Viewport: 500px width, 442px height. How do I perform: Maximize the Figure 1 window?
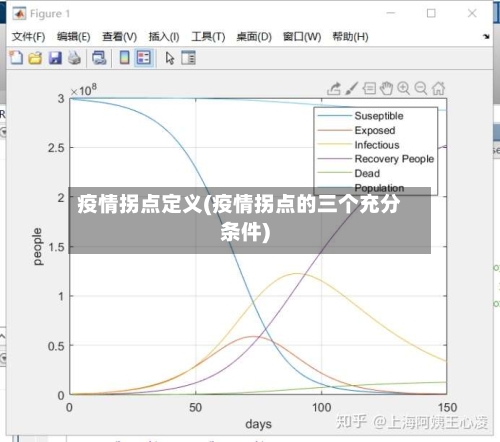coord(431,13)
